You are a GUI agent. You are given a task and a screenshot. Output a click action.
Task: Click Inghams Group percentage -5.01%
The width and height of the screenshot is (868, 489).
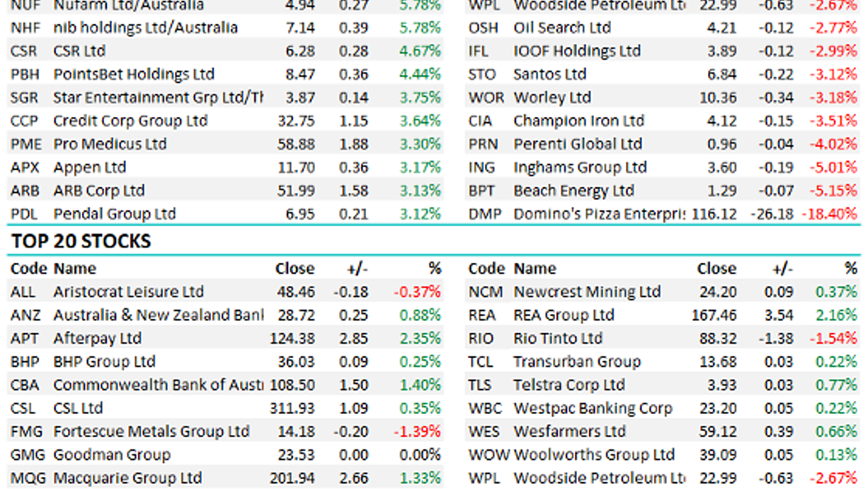[833, 169]
